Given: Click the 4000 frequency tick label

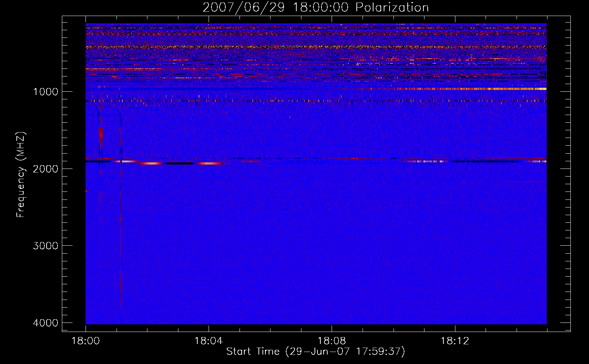Looking at the screenshot, I should point(46,323).
